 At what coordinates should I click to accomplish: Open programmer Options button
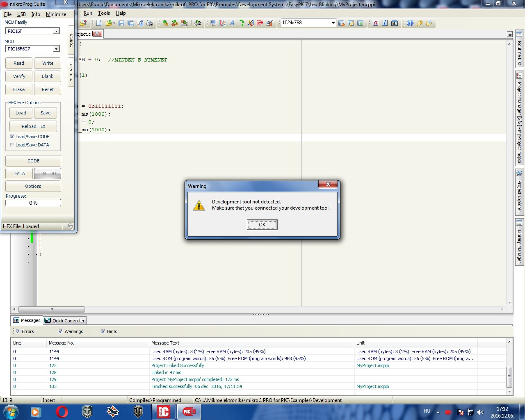33,186
